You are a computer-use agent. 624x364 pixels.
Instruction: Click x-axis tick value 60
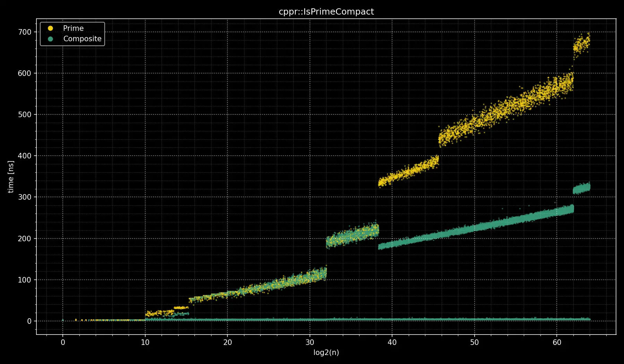pyautogui.click(x=557, y=343)
